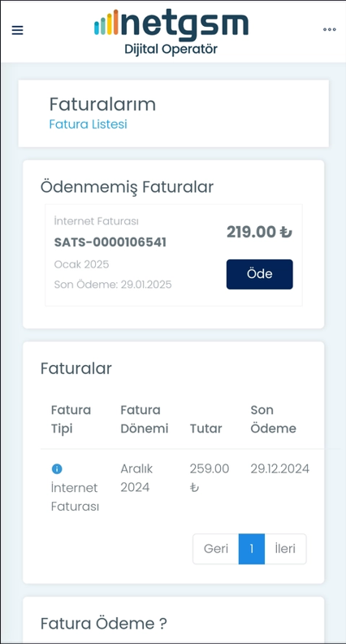Go back with the Geri pagination button
346x644 pixels.
pyautogui.click(x=216, y=549)
